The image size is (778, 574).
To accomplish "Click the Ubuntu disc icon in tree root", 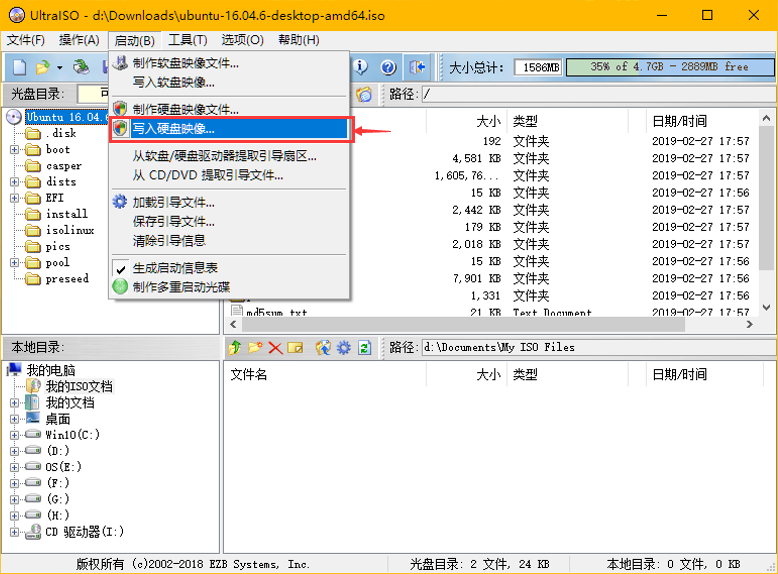I will (x=14, y=117).
